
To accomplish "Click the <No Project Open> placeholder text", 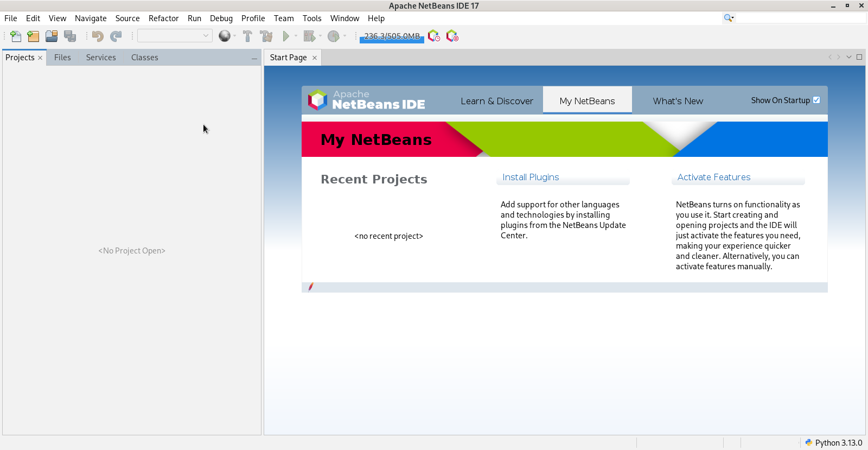I will pos(132,251).
